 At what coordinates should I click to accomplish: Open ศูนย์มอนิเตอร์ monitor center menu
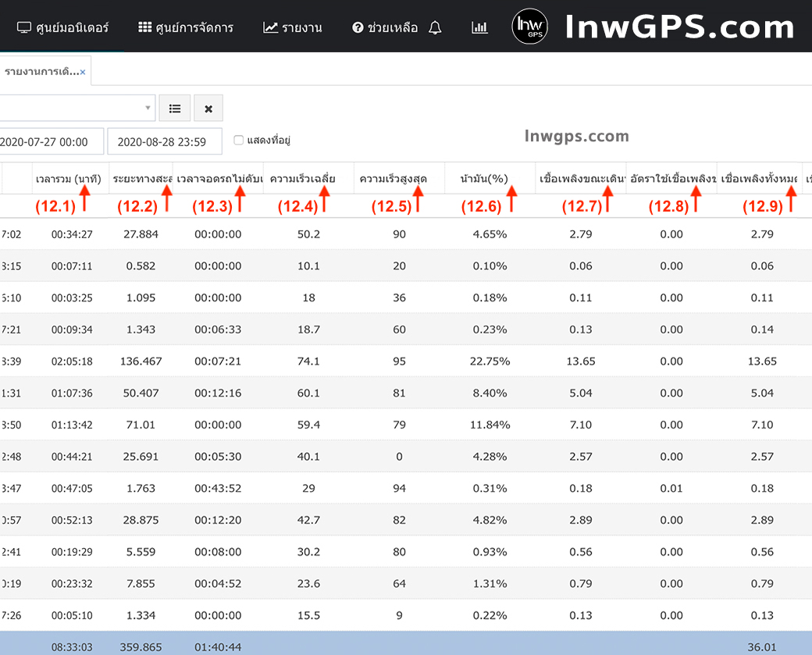[x=62, y=28]
